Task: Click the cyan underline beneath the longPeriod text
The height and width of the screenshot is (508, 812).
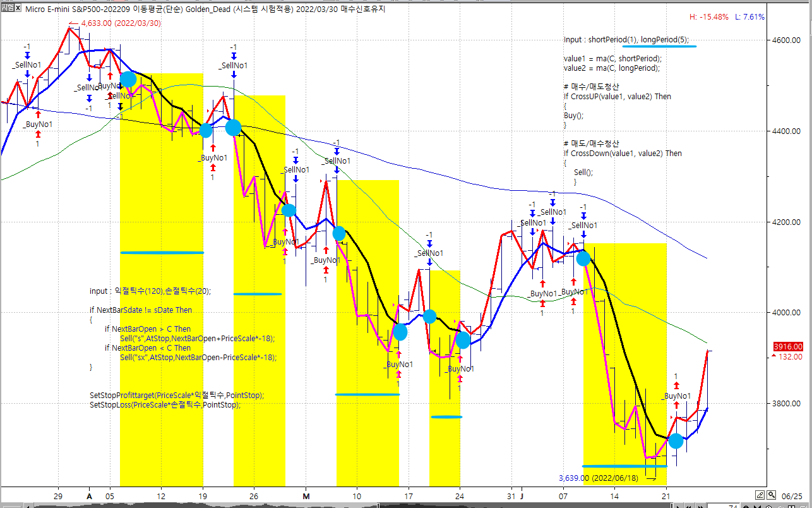Action: click(659, 46)
